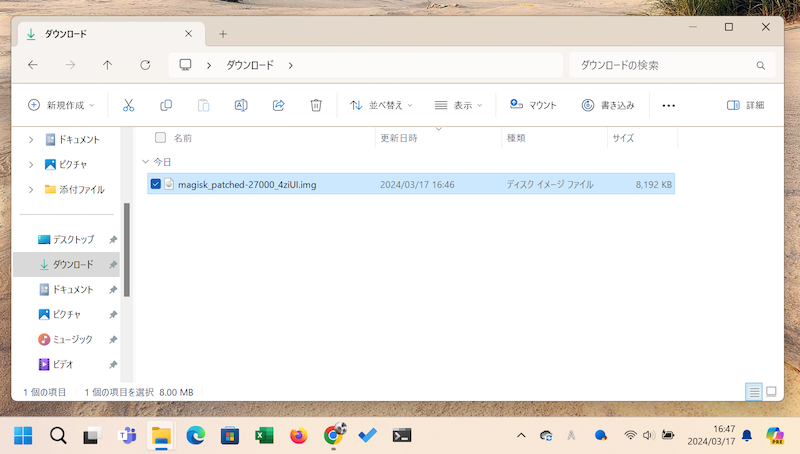Image resolution: width=800 pixels, height=454 pixels.
Task: Toggle the 詳細 details pane button
Action: click(746, 105)
